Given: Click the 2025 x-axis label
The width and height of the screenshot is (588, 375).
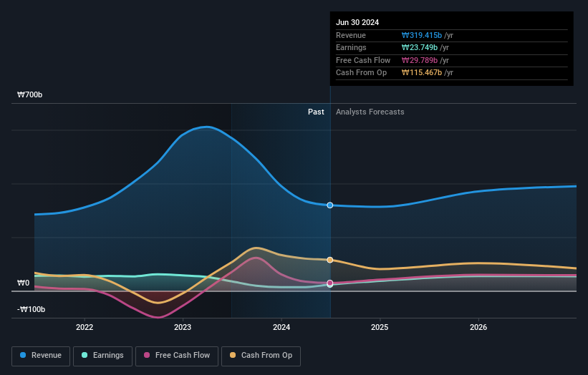Looking at the screenshot, I should coord(380,328).
